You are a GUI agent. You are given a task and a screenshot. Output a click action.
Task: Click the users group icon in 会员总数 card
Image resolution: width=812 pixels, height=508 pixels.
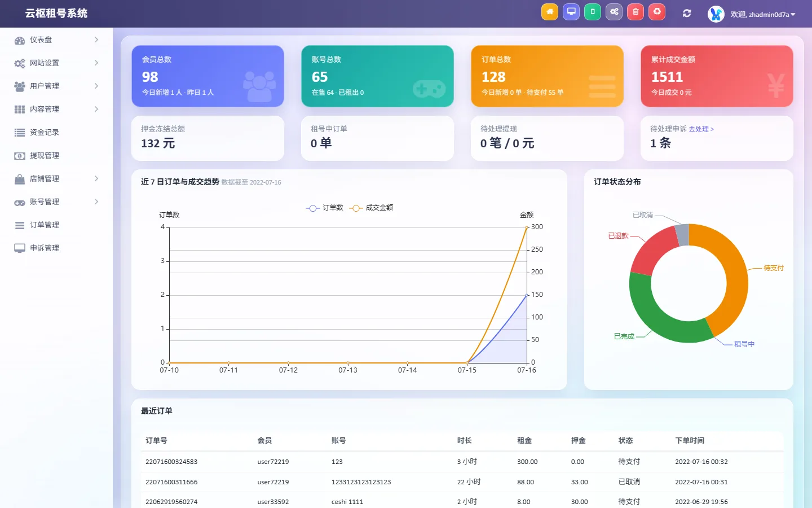tap(259, 86)
